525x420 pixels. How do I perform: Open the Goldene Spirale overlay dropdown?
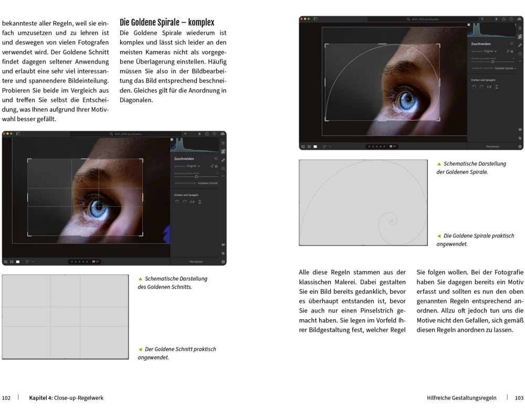[x=505, y=68]
